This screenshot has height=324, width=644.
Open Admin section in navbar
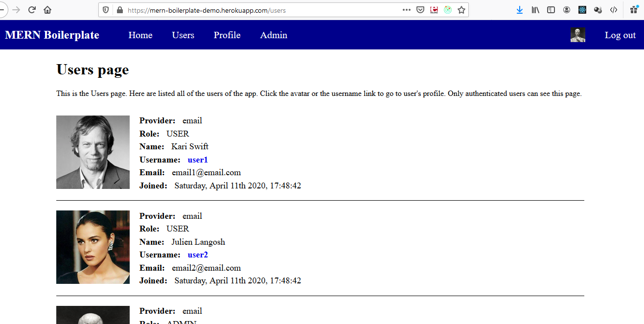(x=274, y=35)
